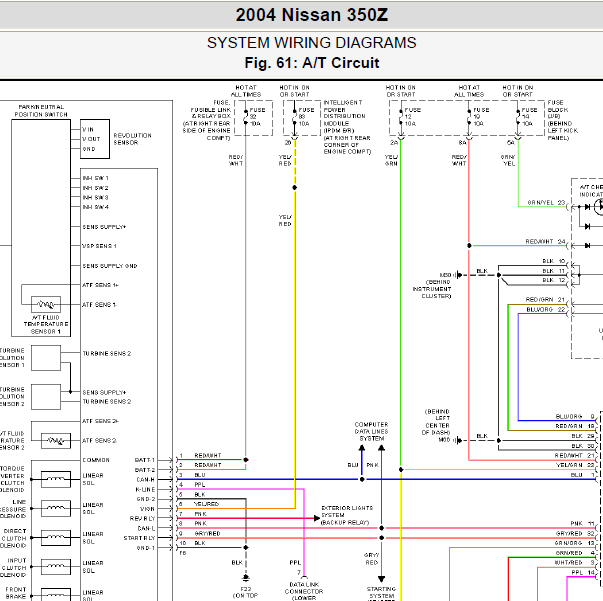603x601 pixels.
Task: Select the GND-1 connector label
Action: click(146, 548)
